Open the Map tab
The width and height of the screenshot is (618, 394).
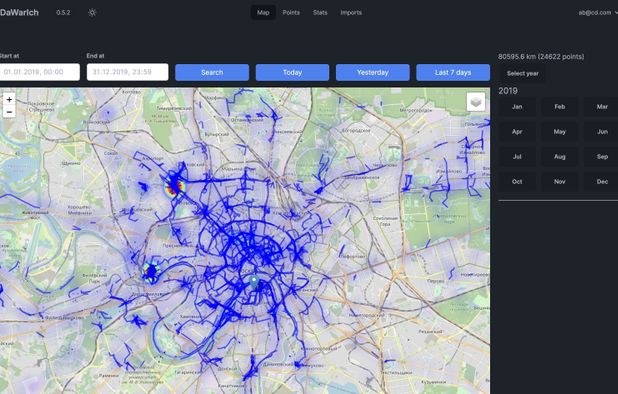click(x=263, y=13)
